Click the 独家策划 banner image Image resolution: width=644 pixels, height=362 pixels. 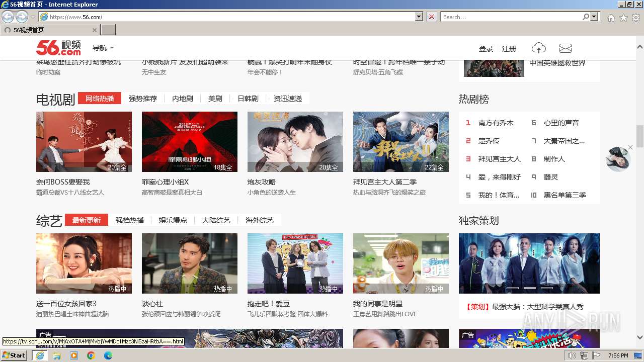(x=529, y=263)
